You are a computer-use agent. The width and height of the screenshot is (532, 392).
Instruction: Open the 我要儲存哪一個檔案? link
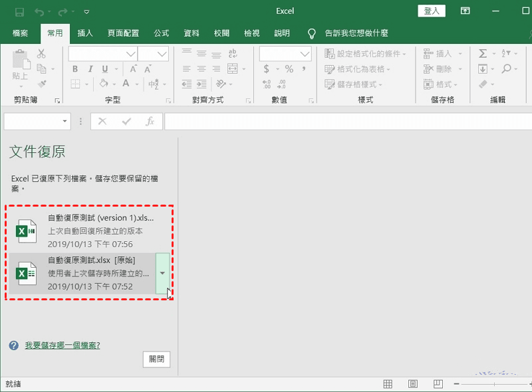63,345
